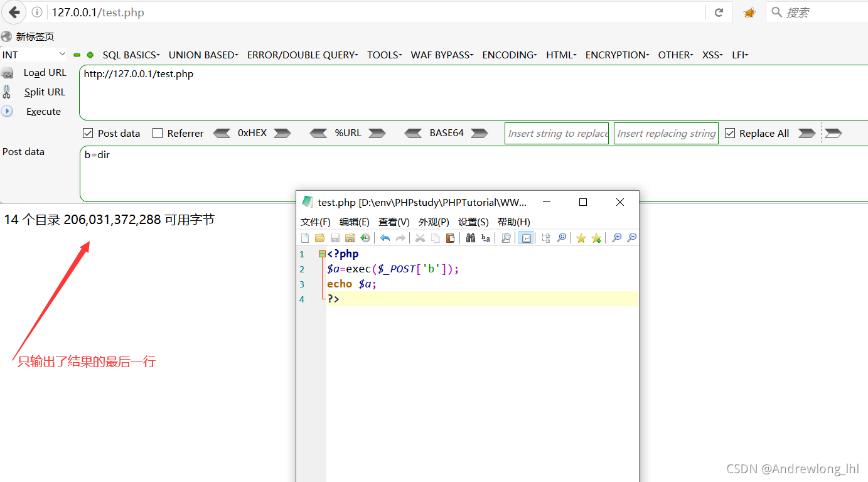The image size is (868, 482).
Task: Expand the UNION BASED dropdown
Action: (x=203, y=55)
